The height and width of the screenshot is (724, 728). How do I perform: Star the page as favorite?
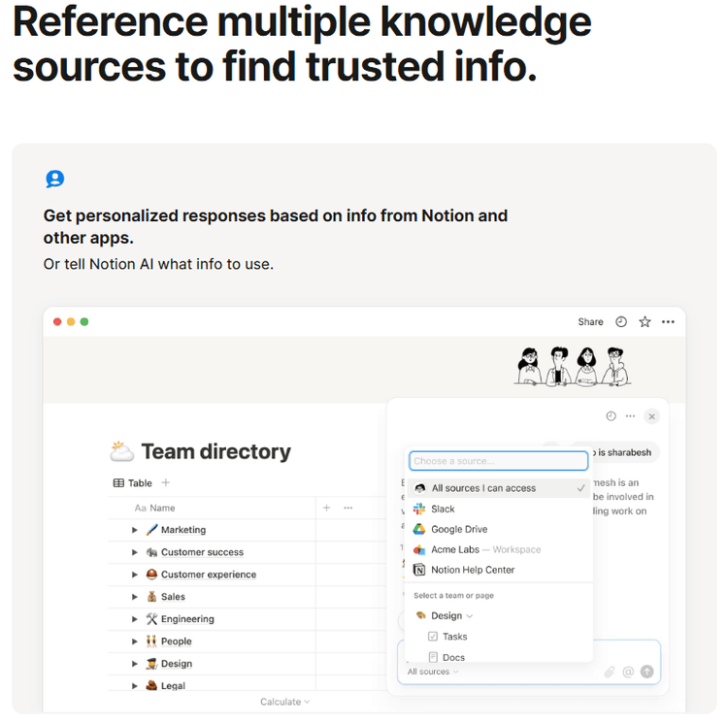pyautogui.click(x=645, y=322)
